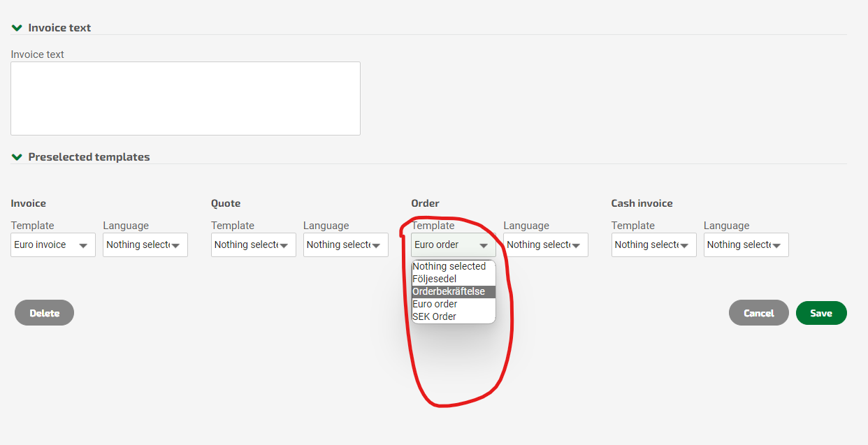Select Orderbekräftelse from the Order template list
The height and width of the screenshot is (445, 868).
point(454,291)
